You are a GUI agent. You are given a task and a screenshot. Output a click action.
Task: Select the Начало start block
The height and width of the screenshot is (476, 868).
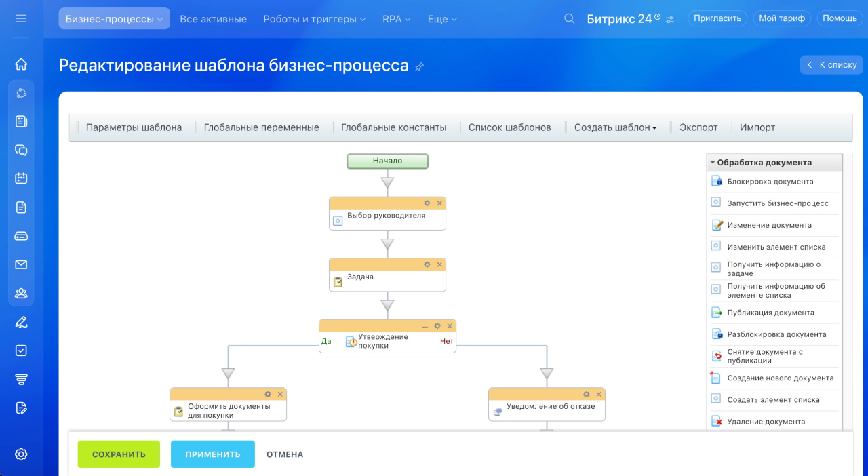pos(387,161)
